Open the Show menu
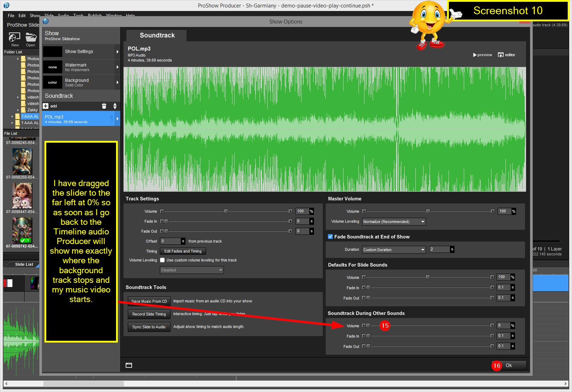 pos(35,16)
